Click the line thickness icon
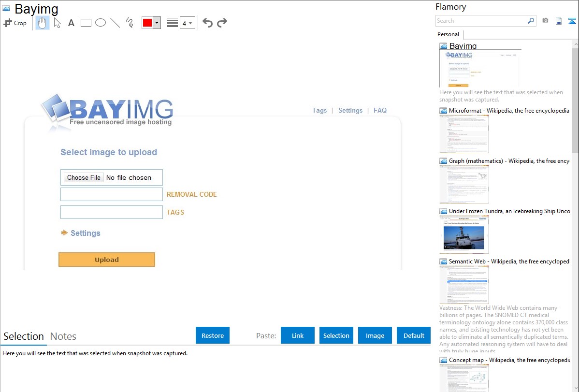Image resolution: width=579 pixels, height=392 pixels. pyautogui.click(x=173, y=23)
